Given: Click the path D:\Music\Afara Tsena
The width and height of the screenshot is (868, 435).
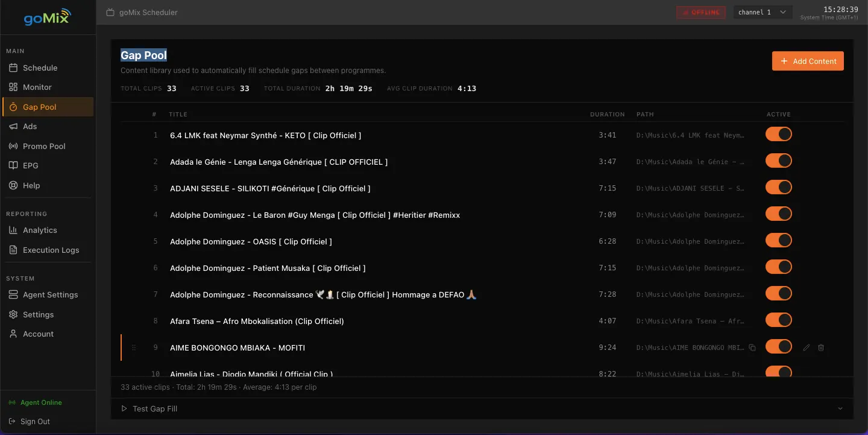Looking at the screenshot, I should pyautogui.click(x=690, y=321).
